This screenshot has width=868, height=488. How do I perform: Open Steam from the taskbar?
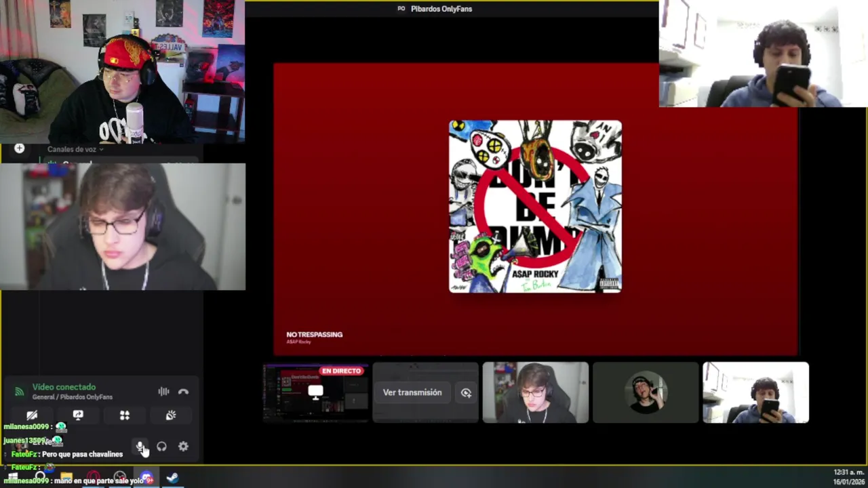click(172, 479)
